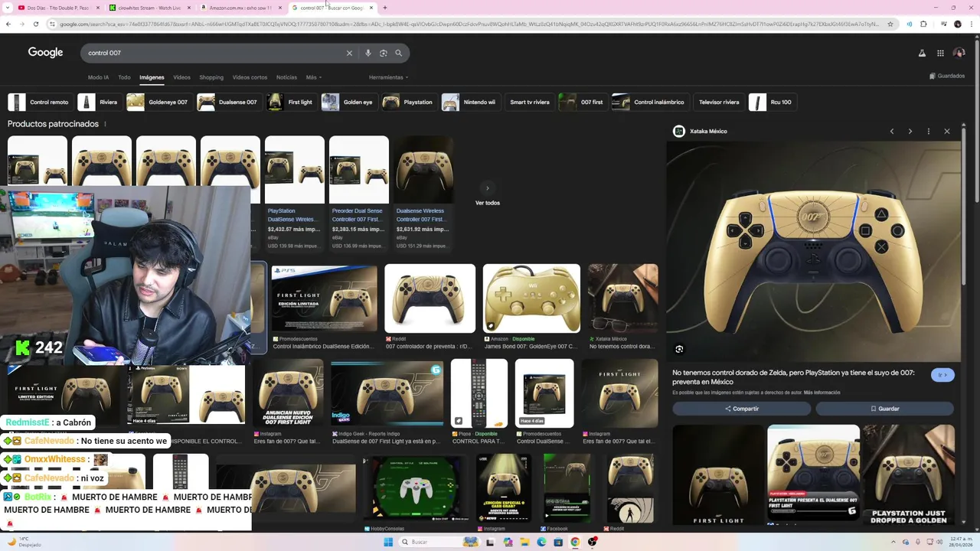This screenshot has width=980, height=551.
Task: Open Windows Start menu
Action: tap(388, 542)
